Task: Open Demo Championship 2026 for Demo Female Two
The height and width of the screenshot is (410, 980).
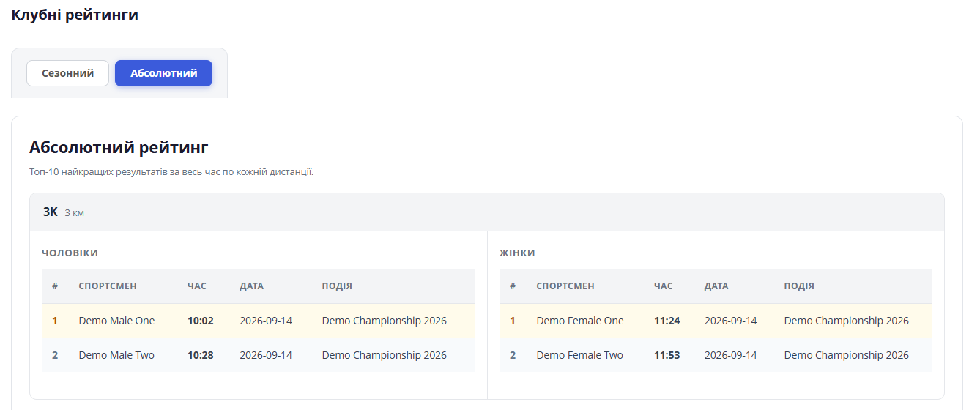Action: 846,355
